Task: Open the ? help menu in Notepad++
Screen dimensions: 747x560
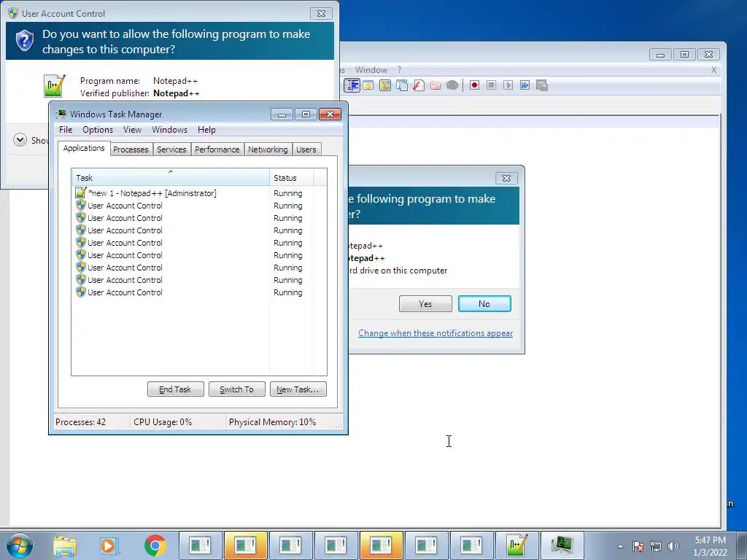Action: 399,69
